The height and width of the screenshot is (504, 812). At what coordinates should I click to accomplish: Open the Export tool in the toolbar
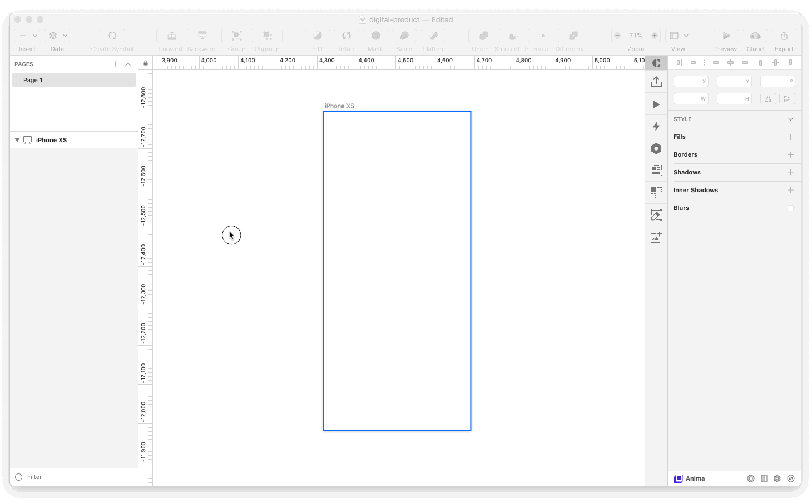tap(784, 35)
